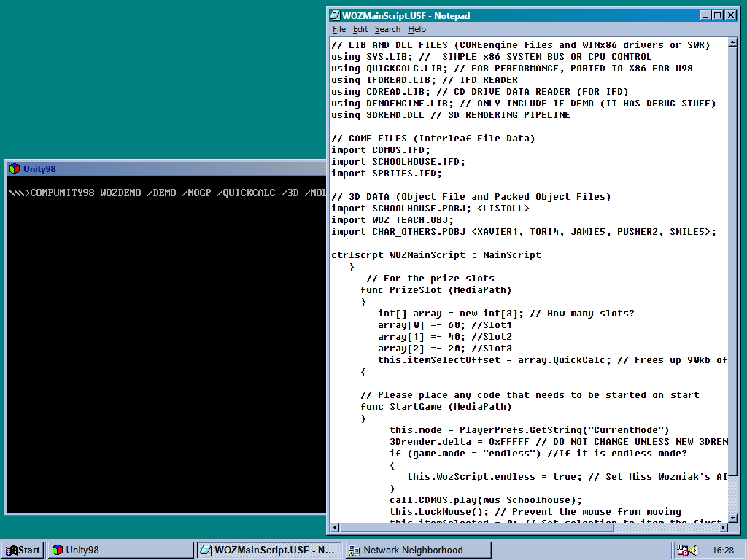747x560 pixels.
Task: Open the File menu in Notepad
Action: 339,29
